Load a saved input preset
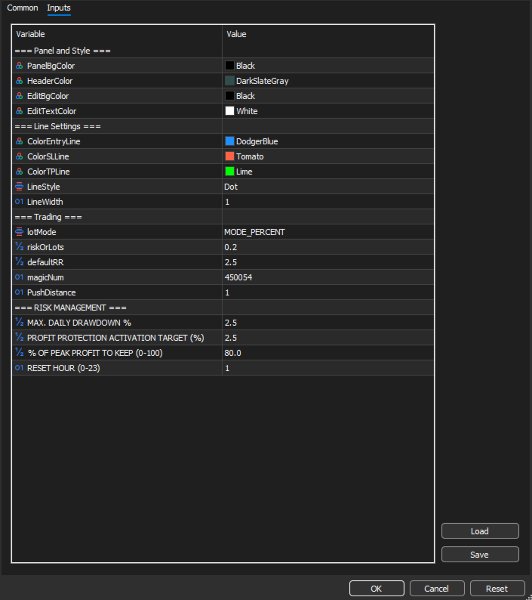This screenshot has width=532, height=600. click(x=480, y=531)
